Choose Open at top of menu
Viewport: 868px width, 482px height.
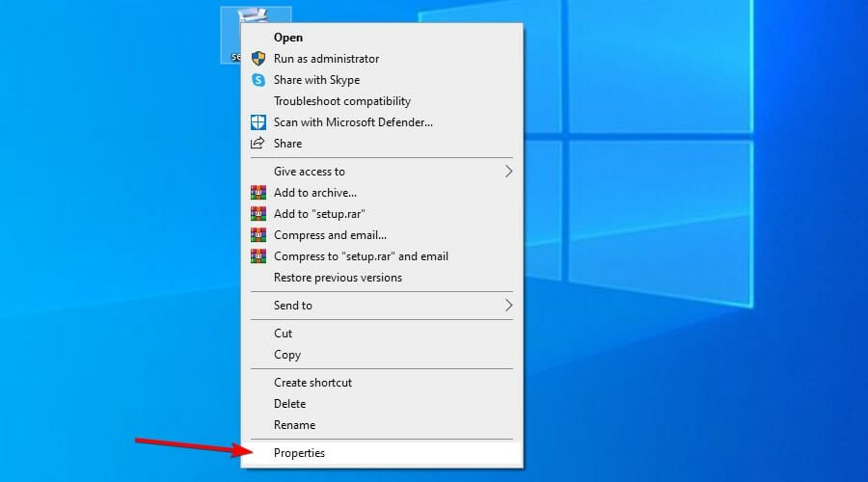tap(288, 38)
